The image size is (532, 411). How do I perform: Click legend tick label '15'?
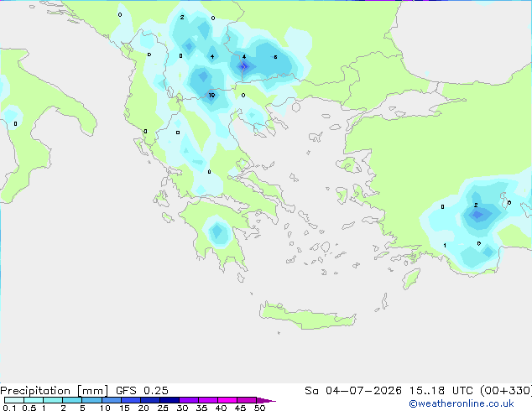(x=124, y=408)
